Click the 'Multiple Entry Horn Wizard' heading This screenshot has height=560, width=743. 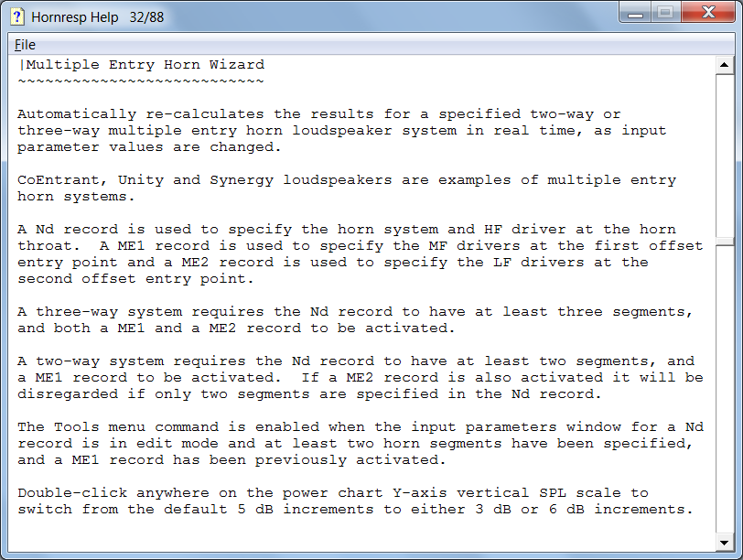145,64
